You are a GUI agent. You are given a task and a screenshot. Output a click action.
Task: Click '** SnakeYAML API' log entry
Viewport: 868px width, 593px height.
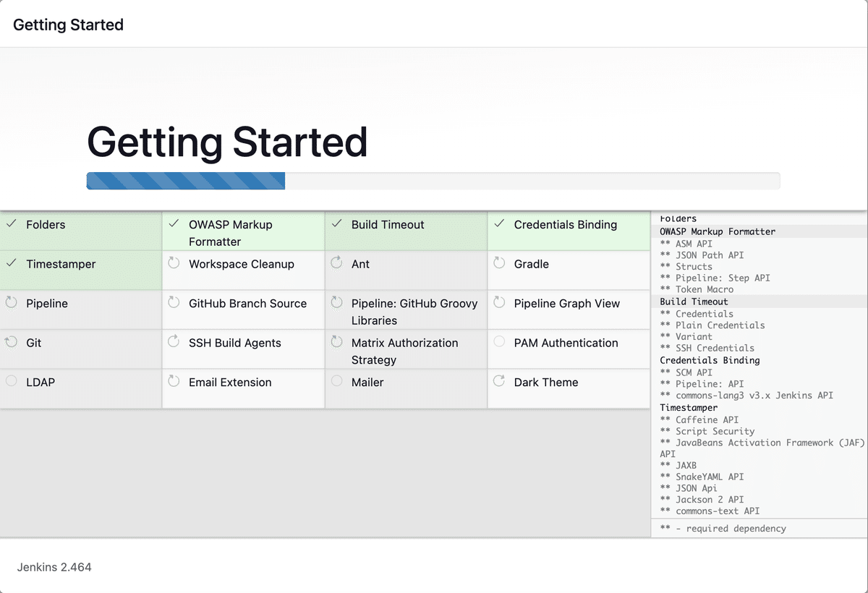702,477
